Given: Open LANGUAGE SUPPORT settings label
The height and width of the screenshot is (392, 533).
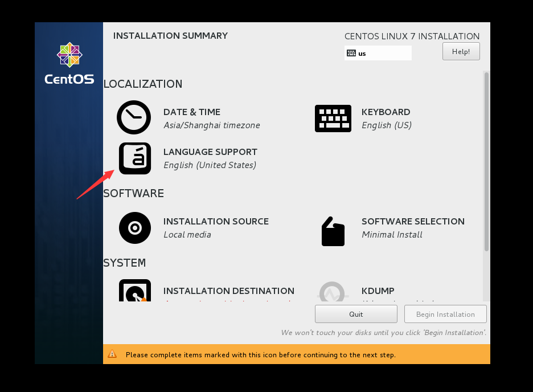Looking at the screenshot, I should [x=210, y=152].
